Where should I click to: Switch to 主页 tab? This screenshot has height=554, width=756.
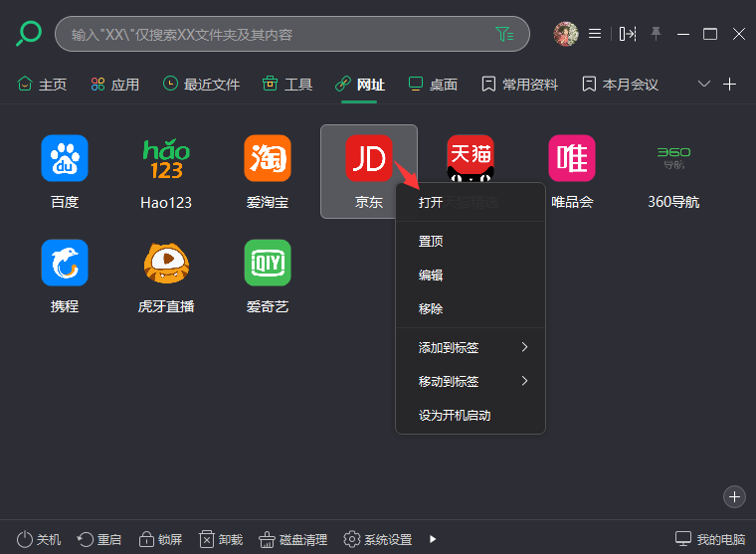[x=42, y=85]
